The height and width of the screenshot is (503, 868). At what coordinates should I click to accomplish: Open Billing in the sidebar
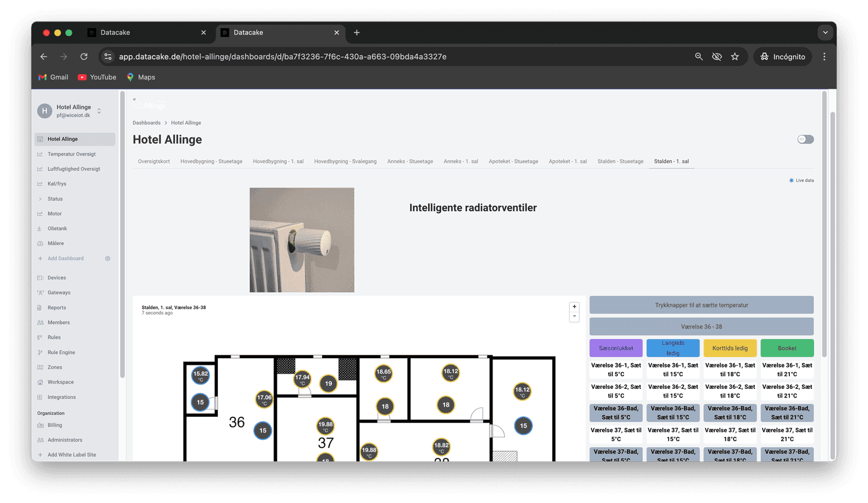click(55, 425)
